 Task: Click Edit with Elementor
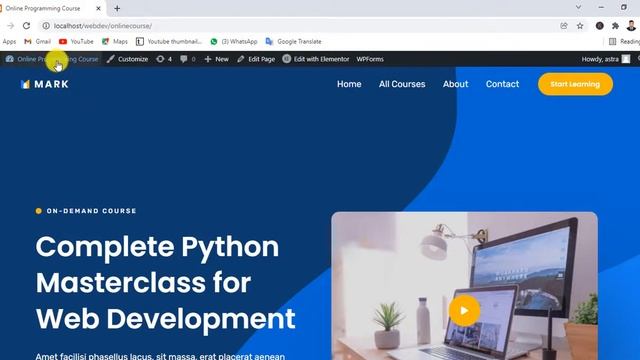pyautogui.click(x=316, y=59)
